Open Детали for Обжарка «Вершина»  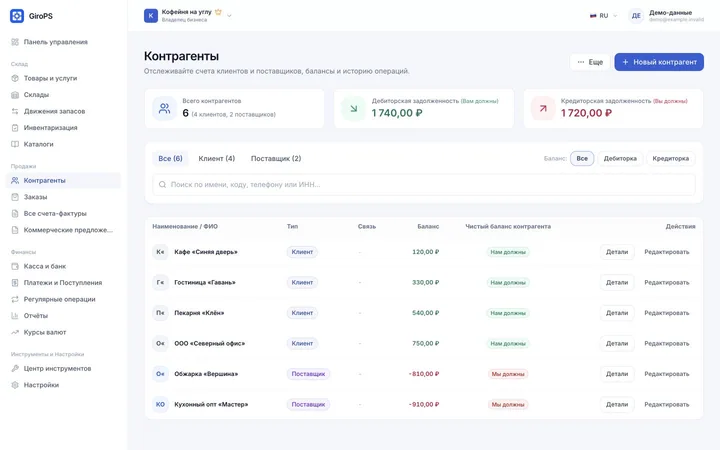[617, 374]
